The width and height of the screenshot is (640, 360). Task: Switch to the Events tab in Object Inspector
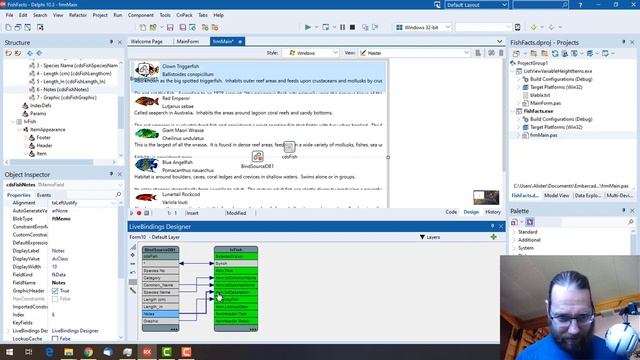(44, 195)
